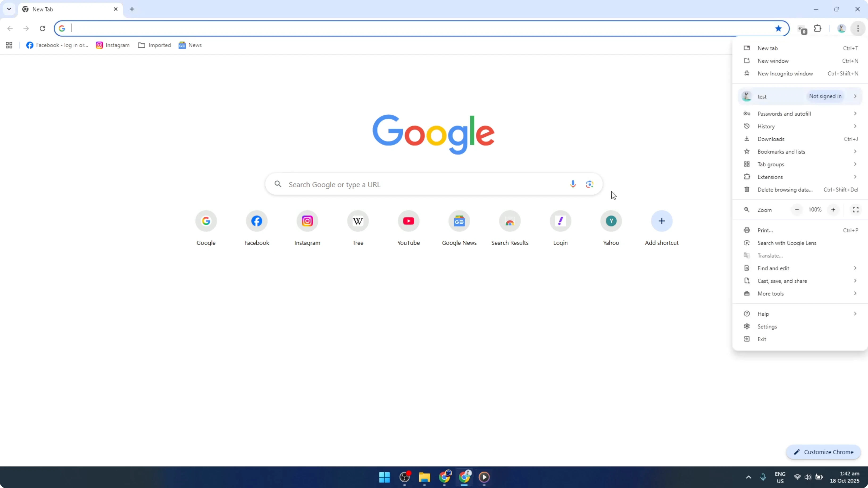Select Search with Google Lens menu item
The image size is (868, 488).
(800, 243)
